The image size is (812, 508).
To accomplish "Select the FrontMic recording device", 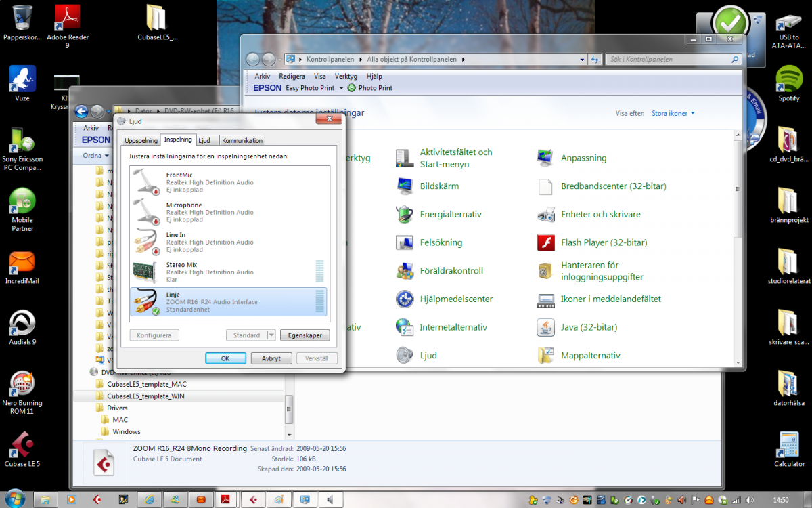I will click(x=229, y=182).
